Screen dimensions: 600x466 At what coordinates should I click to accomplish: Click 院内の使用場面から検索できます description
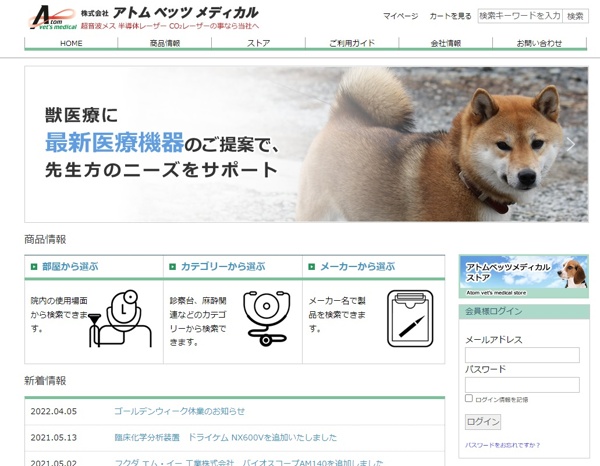(x=59, y=314)
